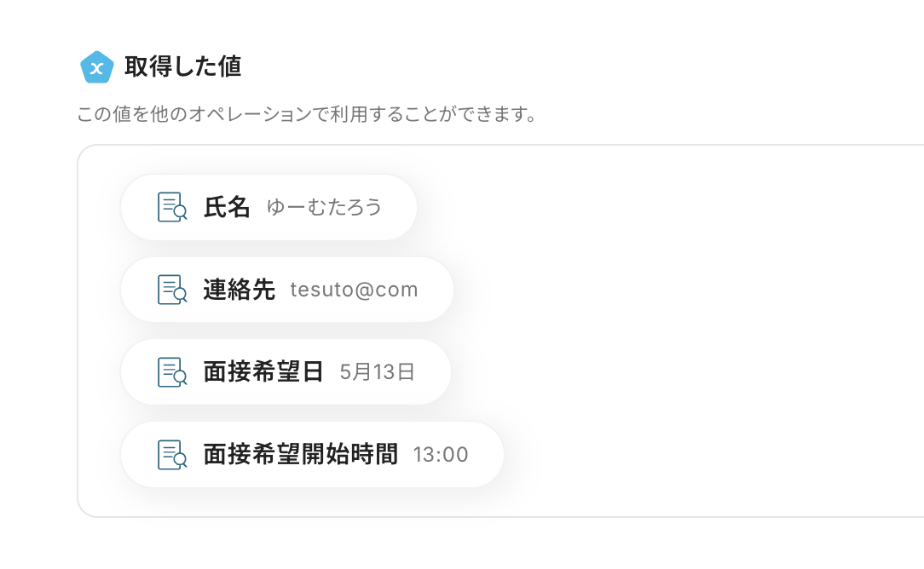Click the description text about other operations
Screen dimensions: 924x569
pos(307,114)
